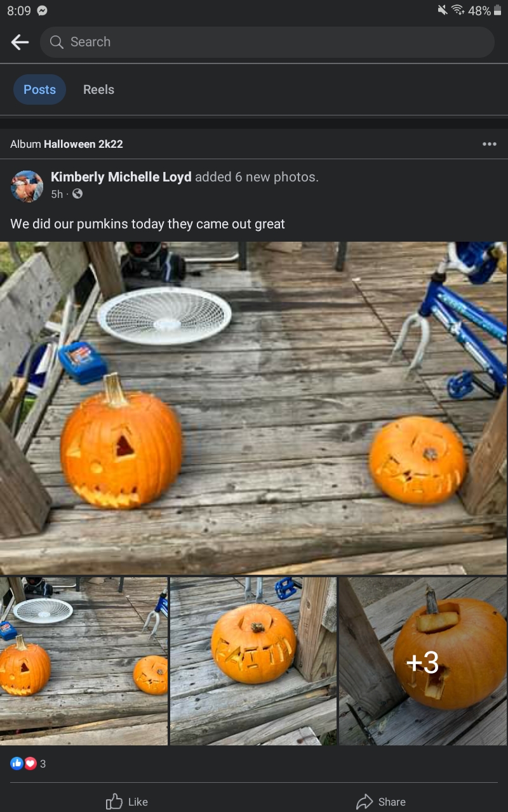Click the public globe privacy icon
The height and width of the screenshot is (812, 508).
pos(77,194)
